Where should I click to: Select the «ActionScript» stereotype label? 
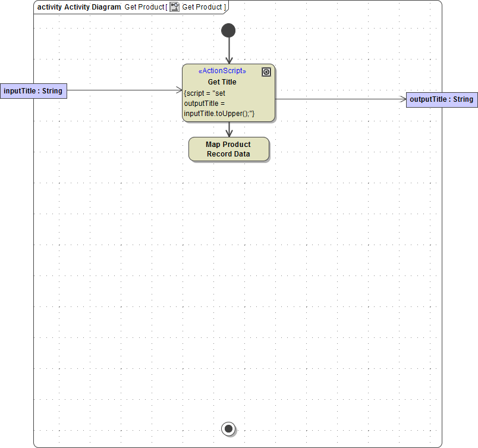222,71
